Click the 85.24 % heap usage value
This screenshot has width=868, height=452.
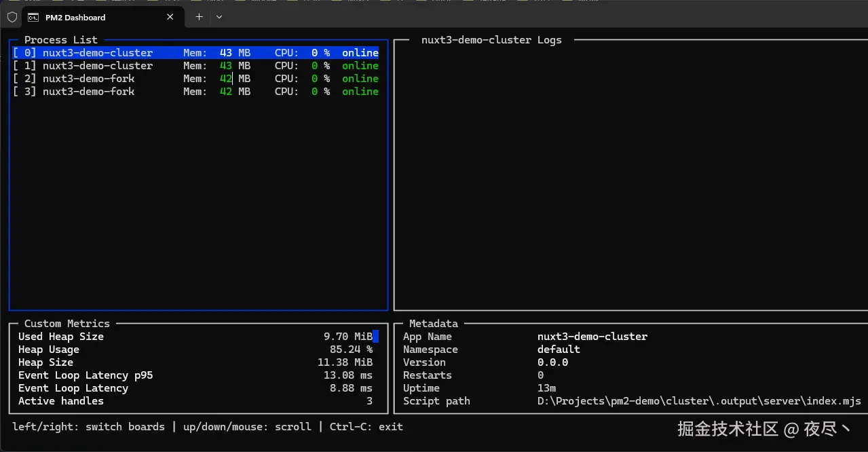pyautogui.click(x=351, y=350)
